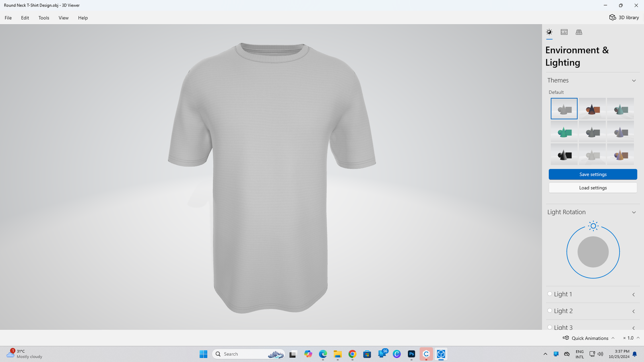Open Microsoft Store from taskbar
This screenshot has height=362, width=644.
pos(367,354)
